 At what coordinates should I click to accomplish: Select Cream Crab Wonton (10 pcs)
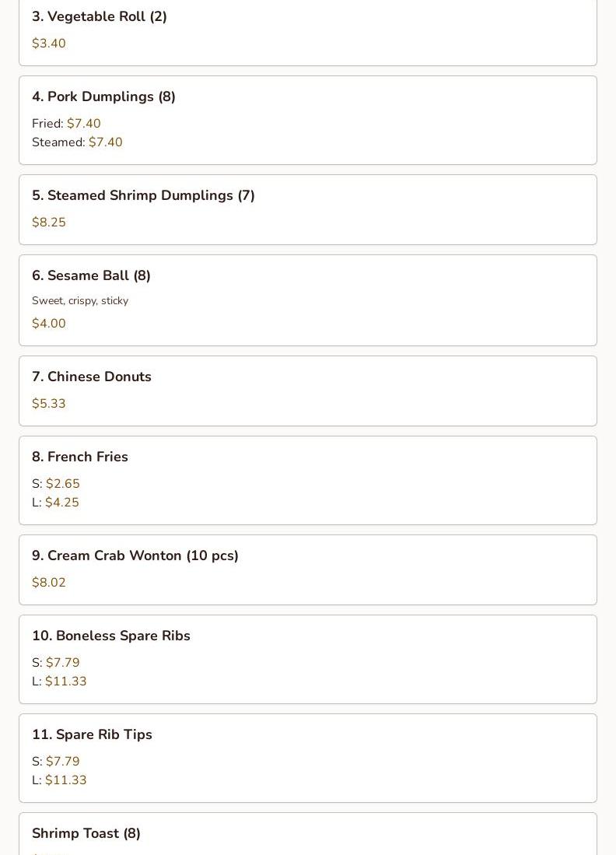[x=307, y=569]
